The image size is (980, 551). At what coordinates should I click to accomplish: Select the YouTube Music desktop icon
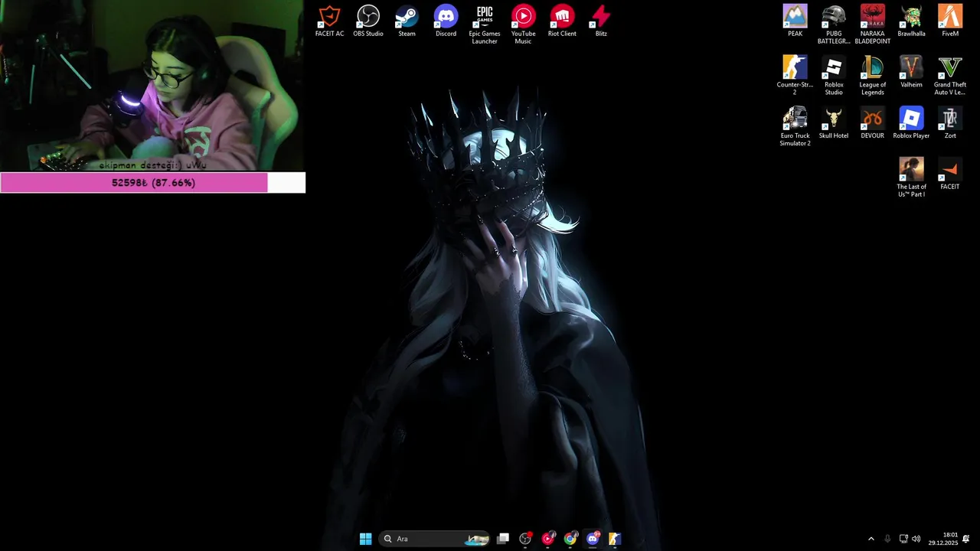(524, 24)
